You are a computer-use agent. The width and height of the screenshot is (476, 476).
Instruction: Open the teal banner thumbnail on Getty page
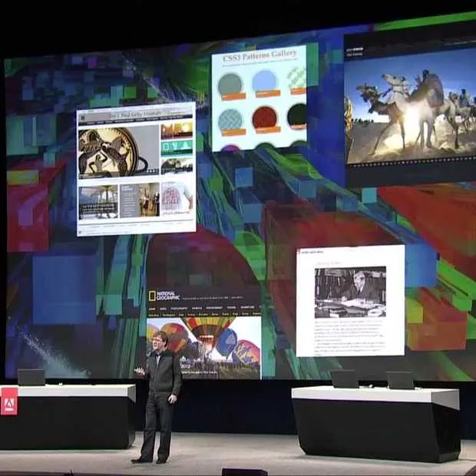(x=177, y=148)
